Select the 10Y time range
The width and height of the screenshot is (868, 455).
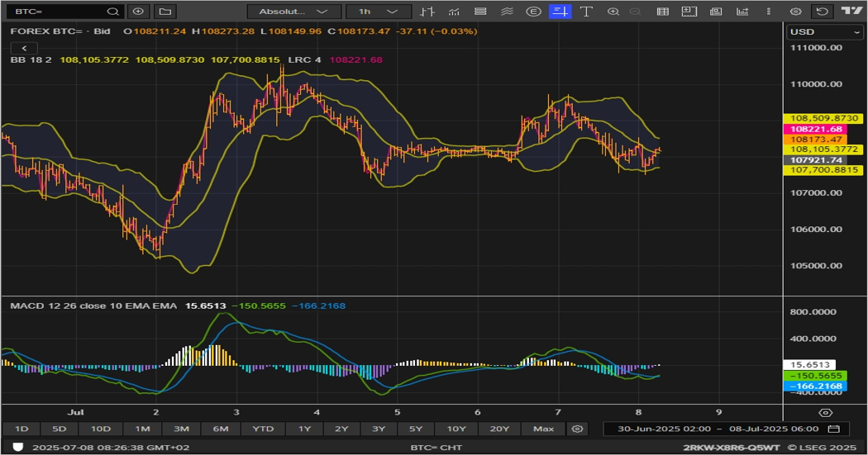tap(456, 429)
